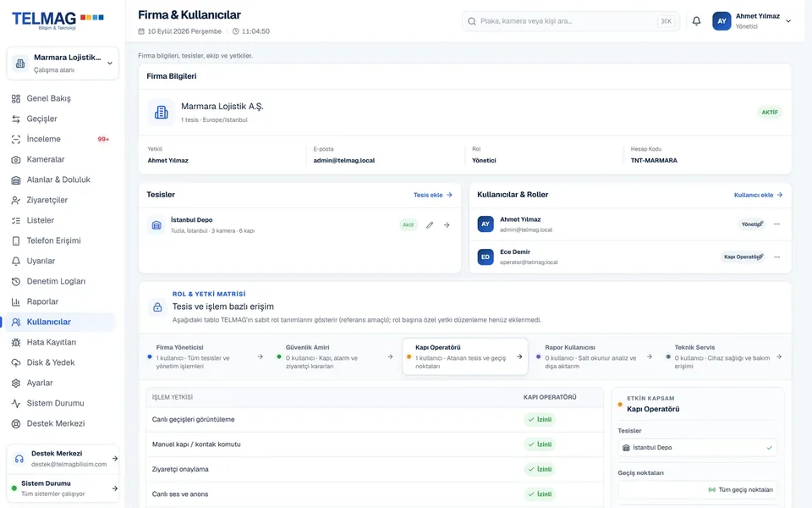Screen dimensions: 812x508
Task: Focus the Plaka, kamera veya kişi search field
Action: [571, 21]
